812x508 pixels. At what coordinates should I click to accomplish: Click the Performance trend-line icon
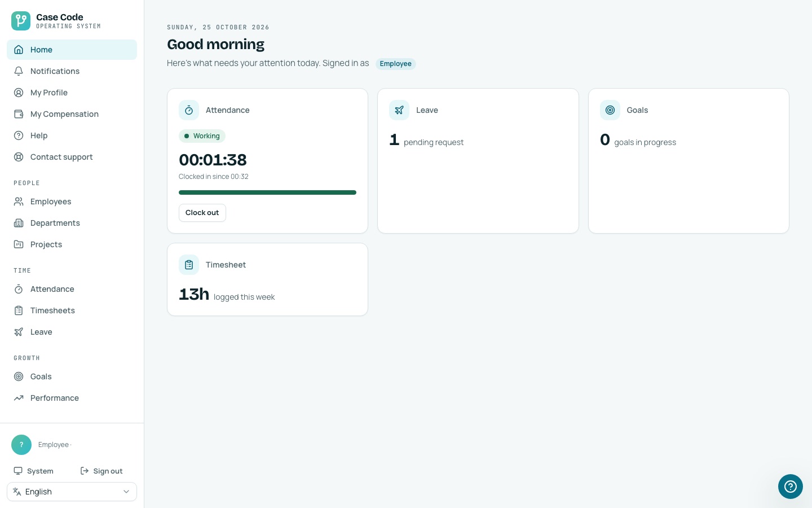[x=19, y=398]
